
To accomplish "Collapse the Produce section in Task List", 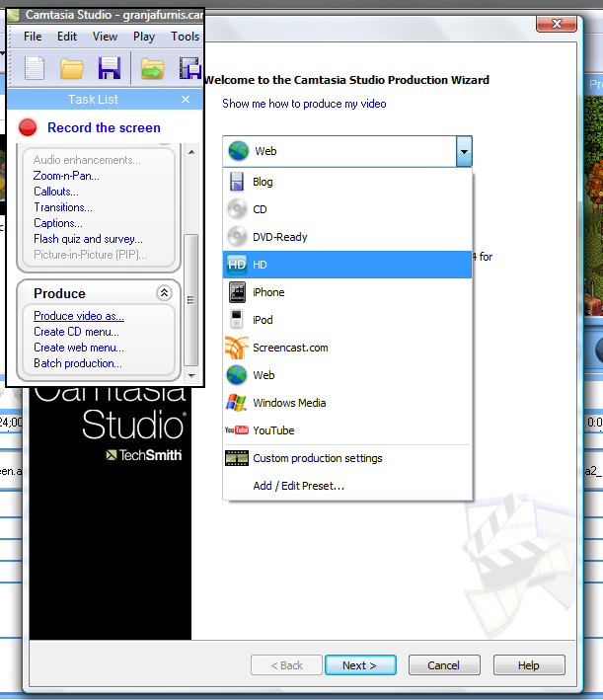I will [x=164, y=293].
